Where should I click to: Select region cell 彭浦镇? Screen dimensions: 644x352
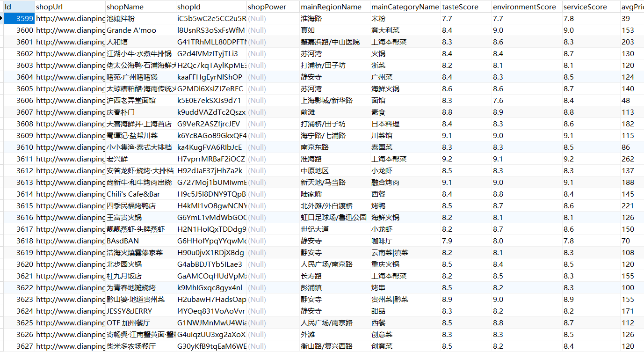pos(335,288)
